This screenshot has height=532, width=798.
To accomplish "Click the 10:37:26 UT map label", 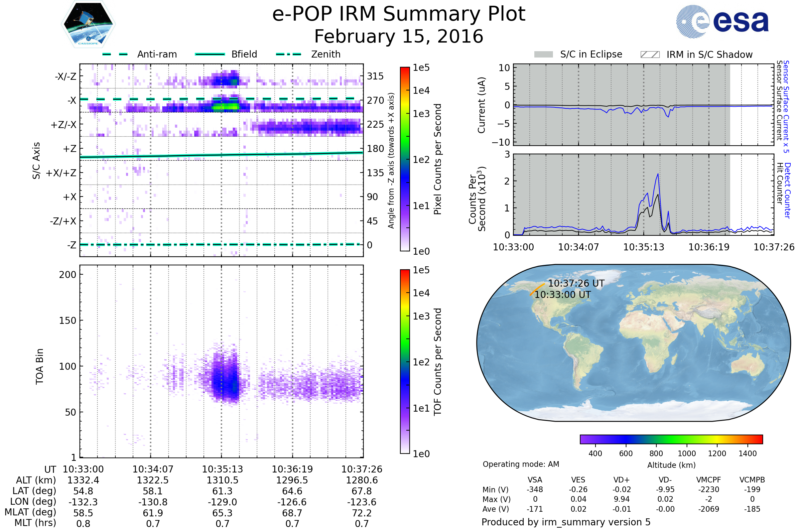I will point(576,283).
